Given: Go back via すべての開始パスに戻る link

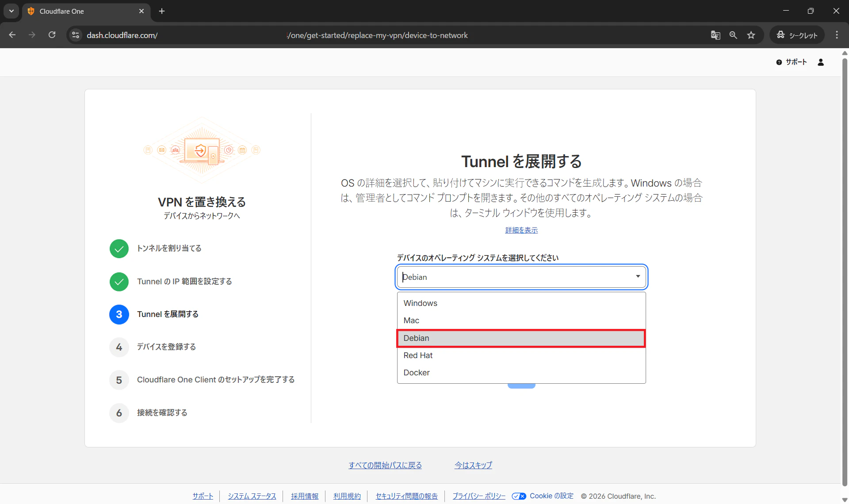Looking at the screenshot, I should [385, 465].
